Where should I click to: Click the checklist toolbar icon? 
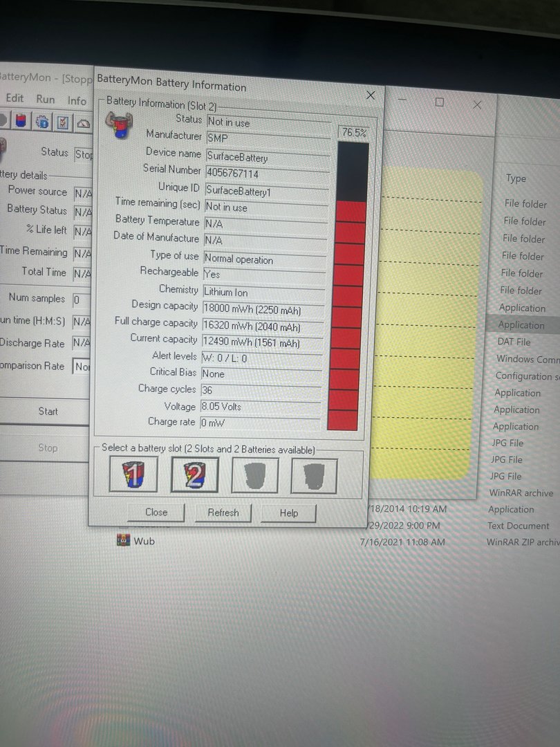point(63,122)
